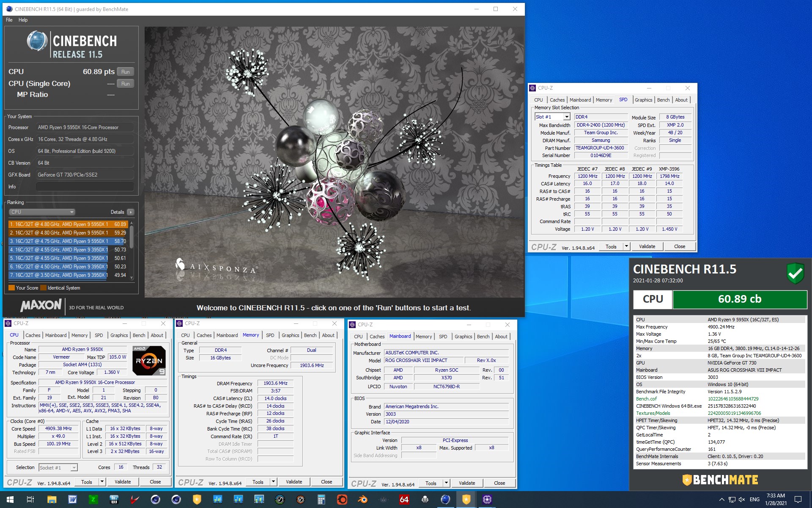Click the ENG language indicator
Screen dimensions: 812x508
pyautogui.click(x=754, y=500)
